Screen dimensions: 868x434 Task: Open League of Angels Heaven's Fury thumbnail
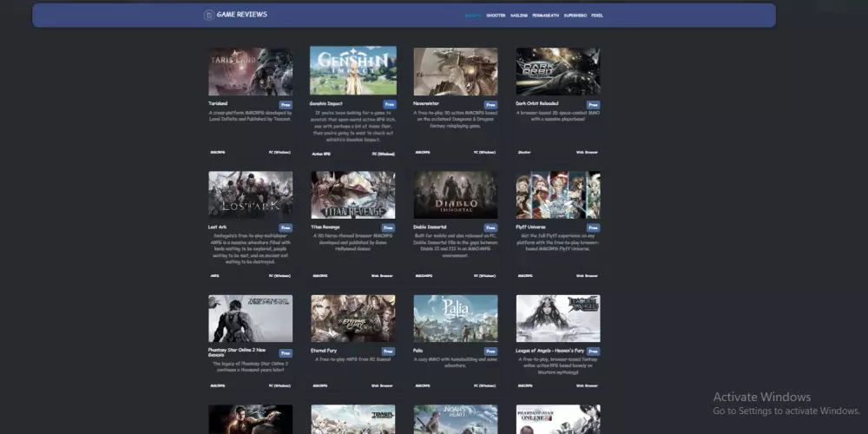tap(558, 319)
